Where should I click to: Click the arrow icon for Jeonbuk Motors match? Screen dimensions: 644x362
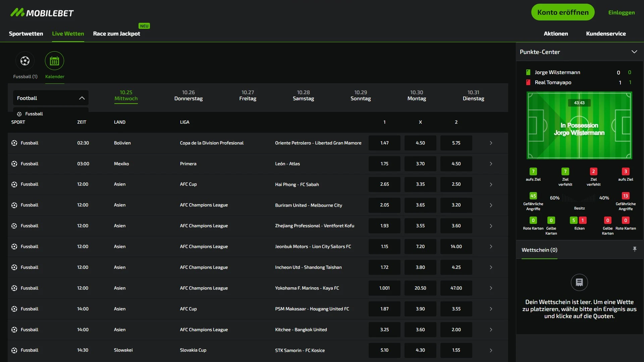(x=490, y=247)
